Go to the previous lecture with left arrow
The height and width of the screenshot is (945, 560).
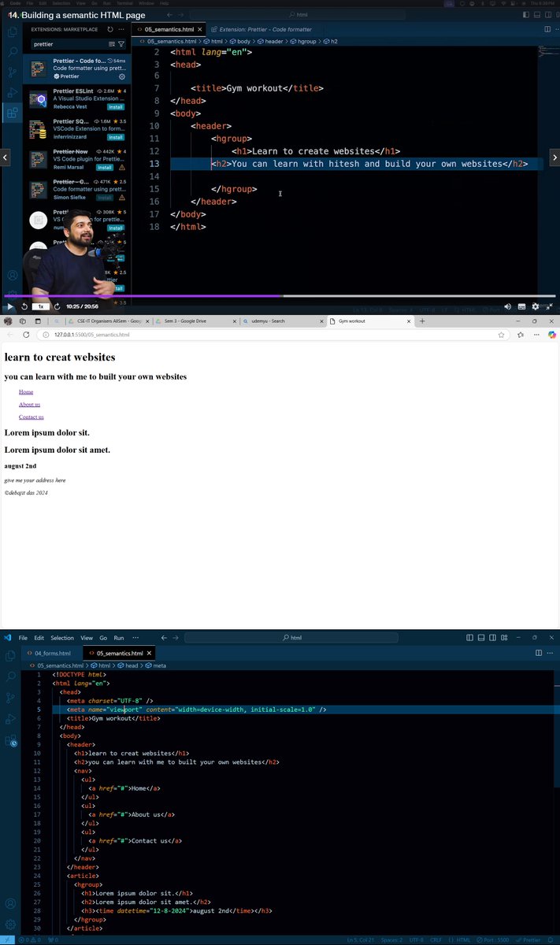pos(5,157)
